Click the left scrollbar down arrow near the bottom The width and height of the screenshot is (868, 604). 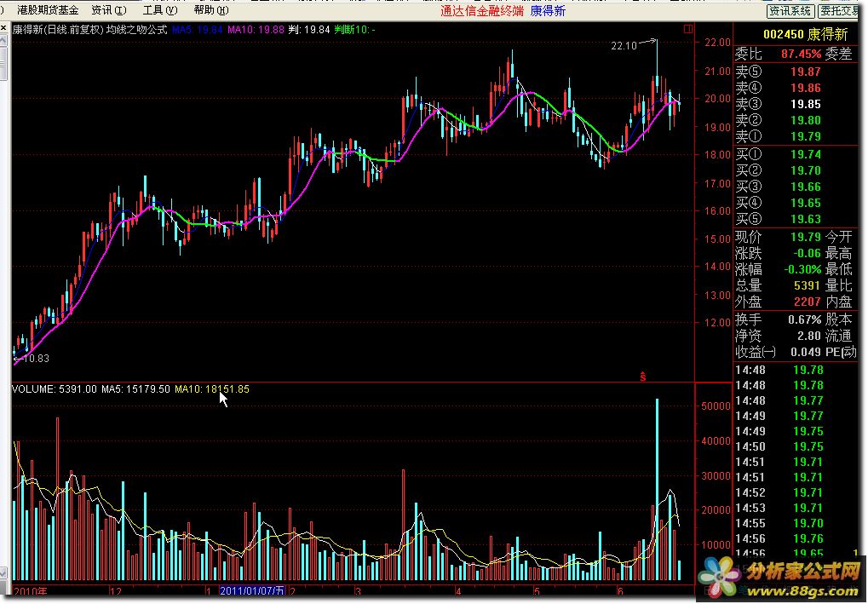[3, 572]
